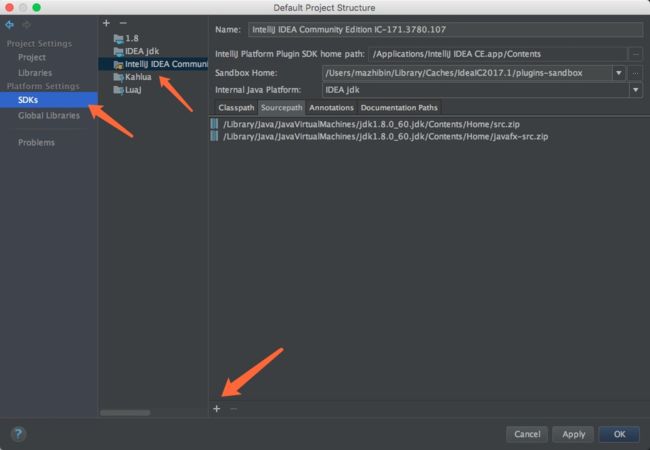Click the back navigation arrow icon
The image size is (650, 450).
coord(9,25)
